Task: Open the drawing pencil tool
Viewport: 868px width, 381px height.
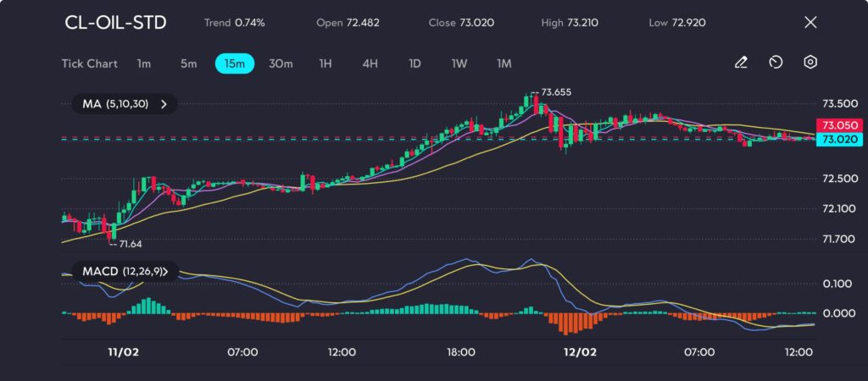Action: (741, 63)
